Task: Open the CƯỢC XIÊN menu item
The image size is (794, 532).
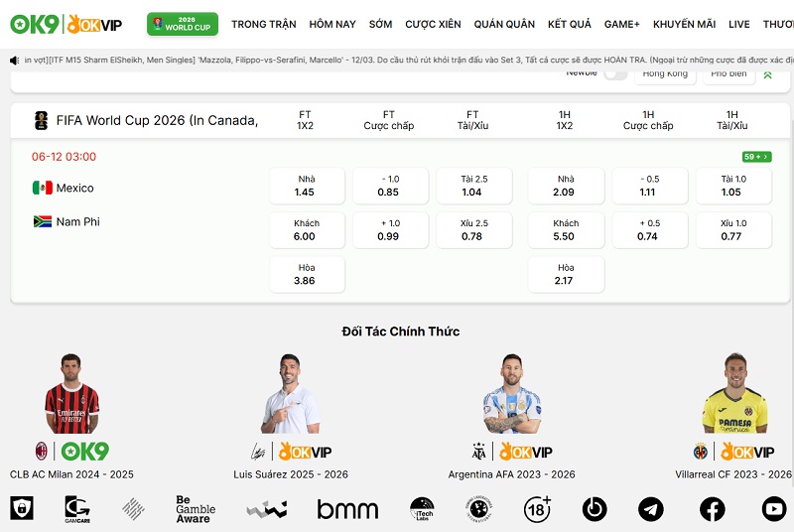Action: coord(433,24)
